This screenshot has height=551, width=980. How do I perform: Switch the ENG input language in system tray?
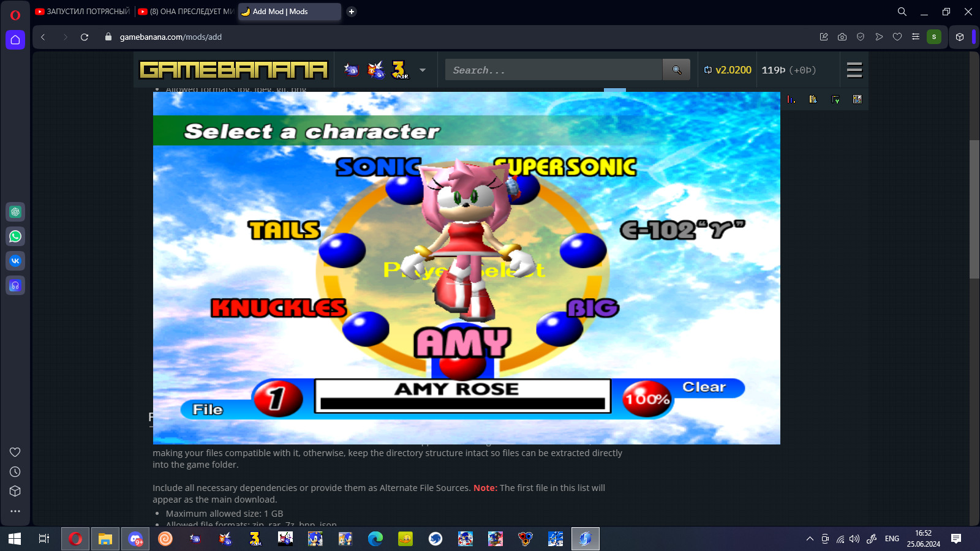(x=892, y=539)
